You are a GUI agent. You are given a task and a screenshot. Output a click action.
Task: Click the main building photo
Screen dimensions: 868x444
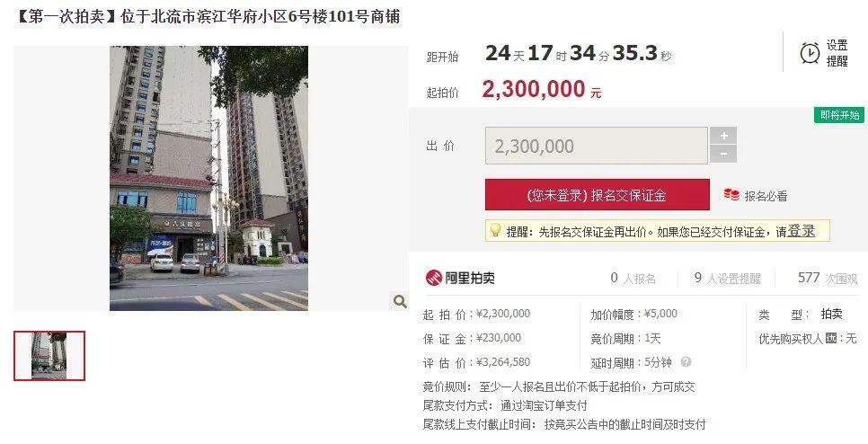pyautogui.click(x=208, y=178)
